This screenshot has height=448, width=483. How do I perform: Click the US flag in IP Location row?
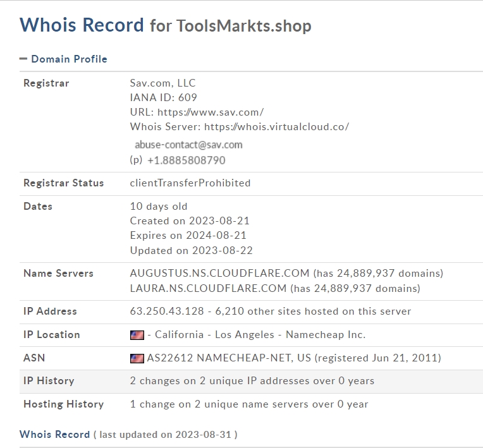tap(137, 335)
